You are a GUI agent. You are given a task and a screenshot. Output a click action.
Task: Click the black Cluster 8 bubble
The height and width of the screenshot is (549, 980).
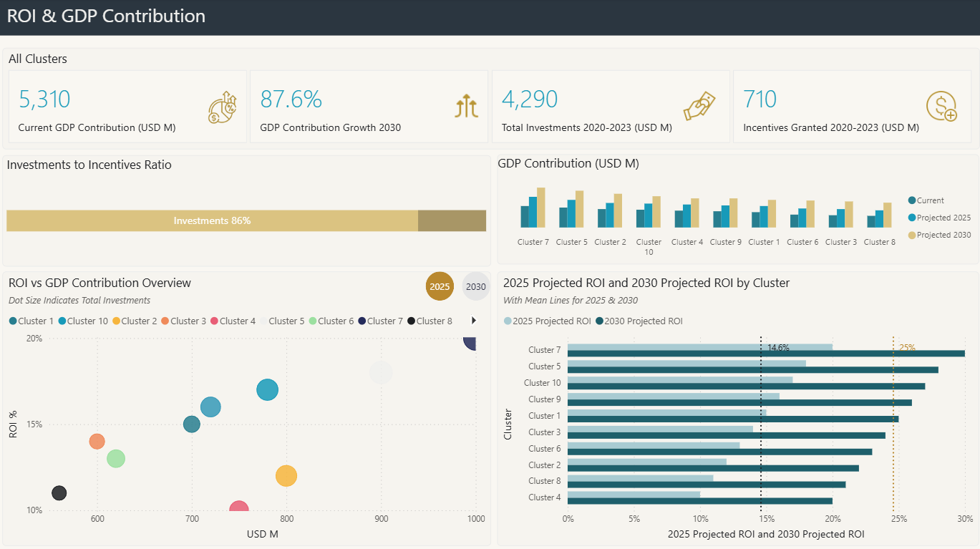point(59,493)
